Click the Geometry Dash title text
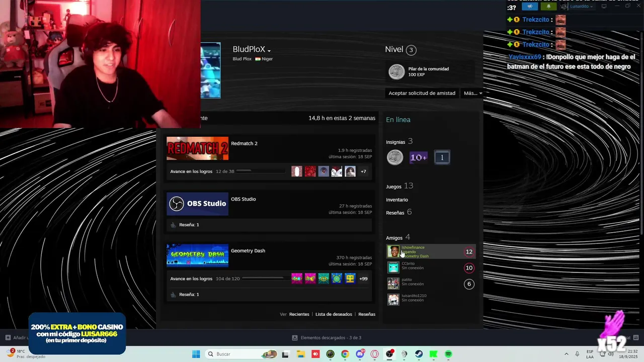This screenshot has height=362, width=644. (x=248, y=250)
